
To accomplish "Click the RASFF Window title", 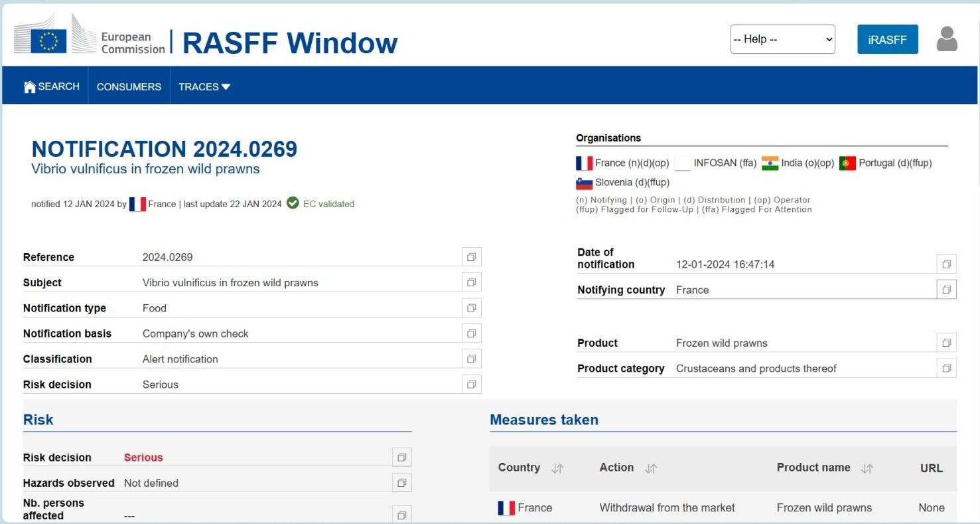I will click(290, 43).
